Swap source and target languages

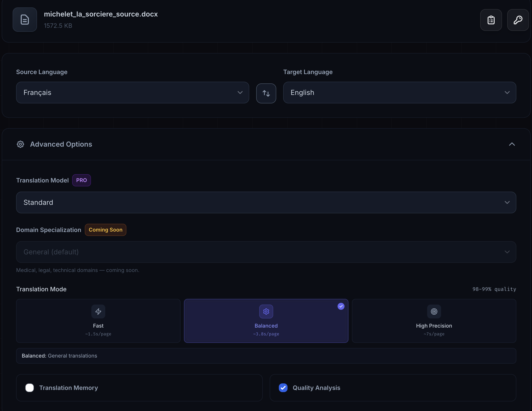point(266,93)
